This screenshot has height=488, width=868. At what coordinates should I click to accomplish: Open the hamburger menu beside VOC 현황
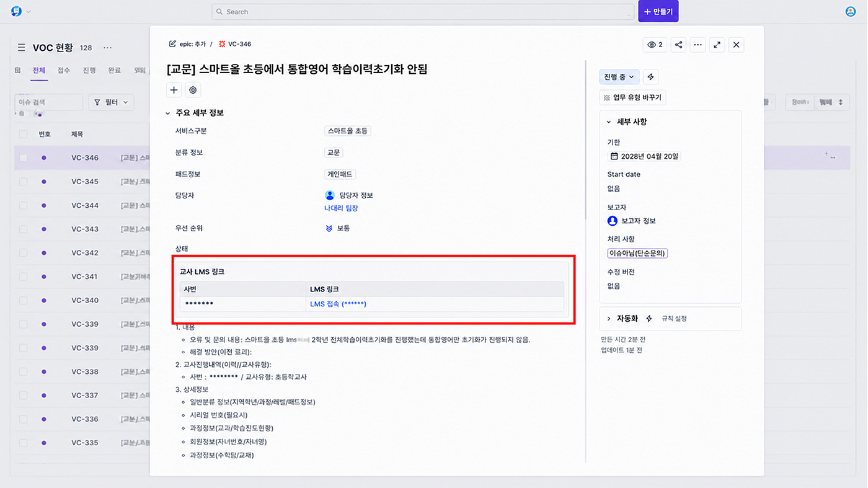[21, 48]
